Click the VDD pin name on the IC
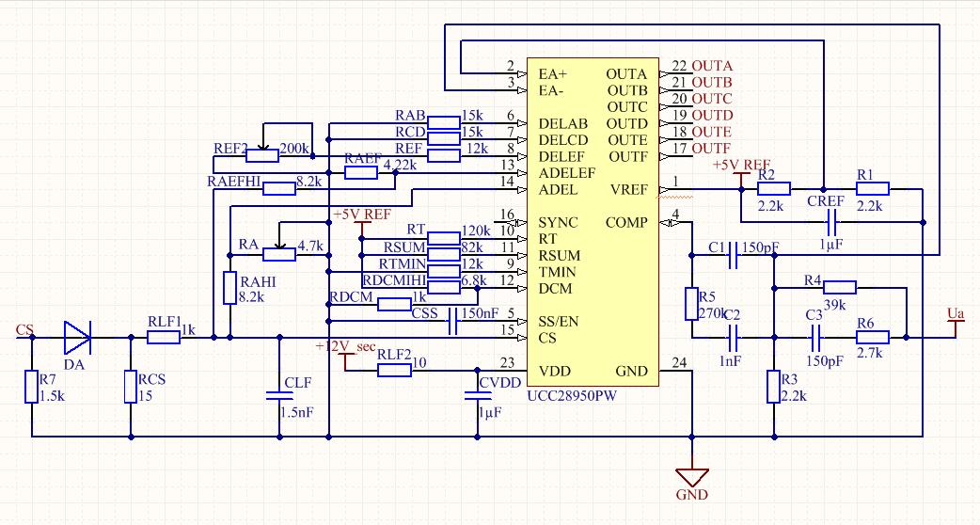 click(x=554, y=372)
